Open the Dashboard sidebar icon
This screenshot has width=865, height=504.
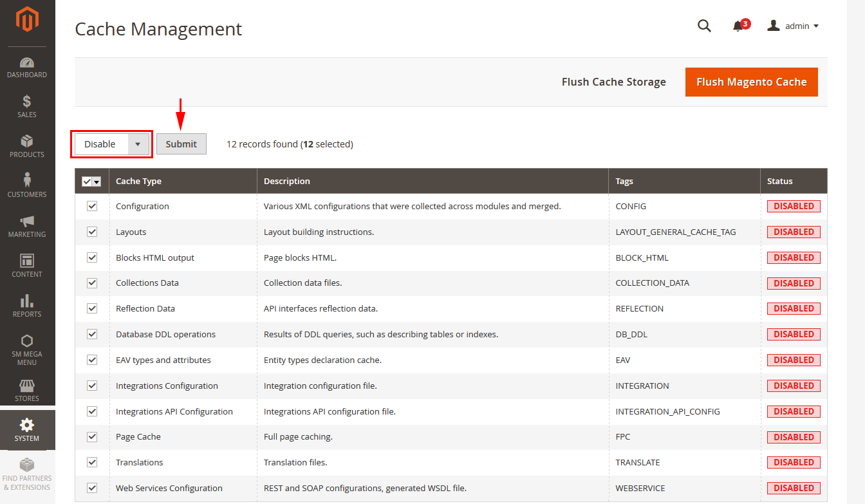27,63
